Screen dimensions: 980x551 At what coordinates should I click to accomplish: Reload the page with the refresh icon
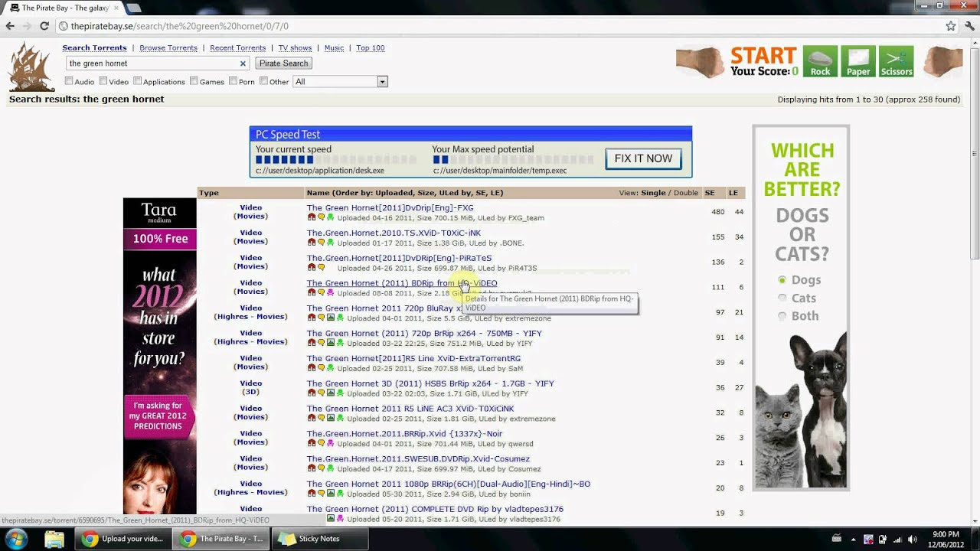[x=44, y=26]
